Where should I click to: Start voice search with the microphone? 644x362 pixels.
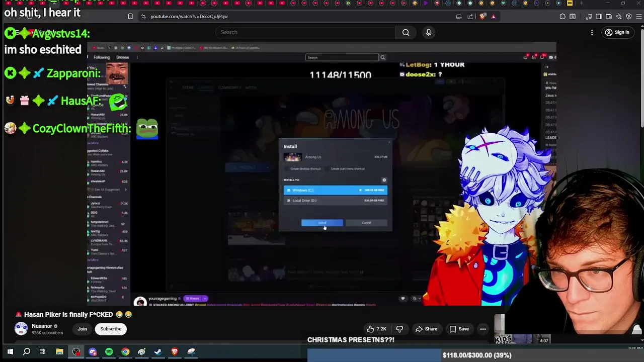[429, 32]
